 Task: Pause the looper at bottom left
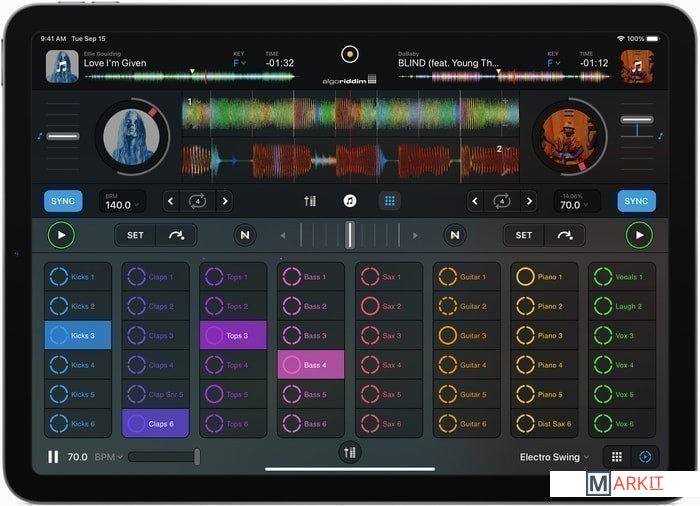click(53, 457)
